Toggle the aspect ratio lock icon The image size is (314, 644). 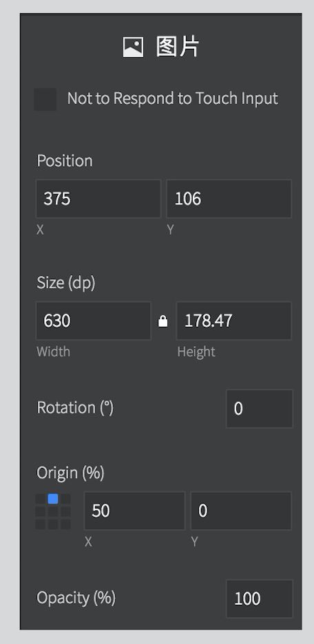tap(163, 321)
